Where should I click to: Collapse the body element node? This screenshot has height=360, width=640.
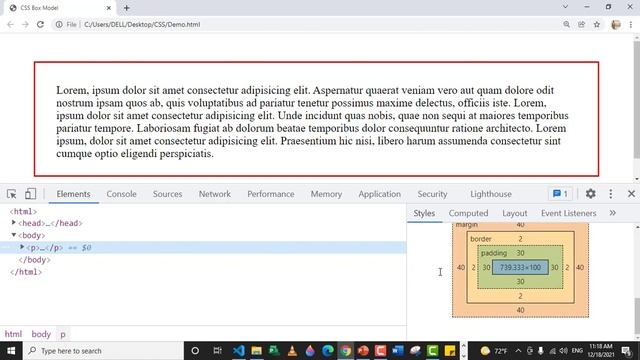[13, 235]
